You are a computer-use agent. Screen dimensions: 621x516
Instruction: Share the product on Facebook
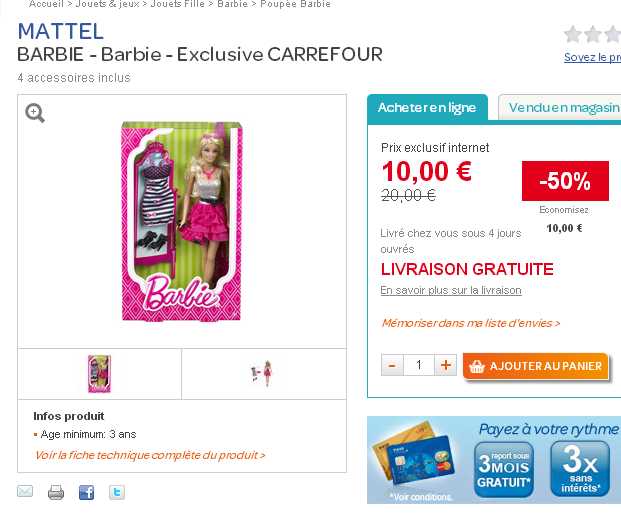[x=87, y=492]
